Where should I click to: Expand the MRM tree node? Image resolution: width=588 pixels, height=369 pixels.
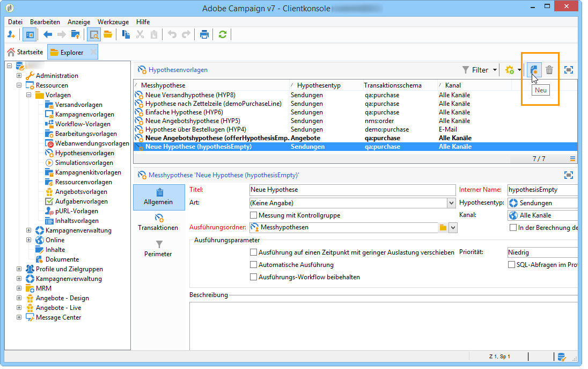pyautogui.click(x=19, y=288)
